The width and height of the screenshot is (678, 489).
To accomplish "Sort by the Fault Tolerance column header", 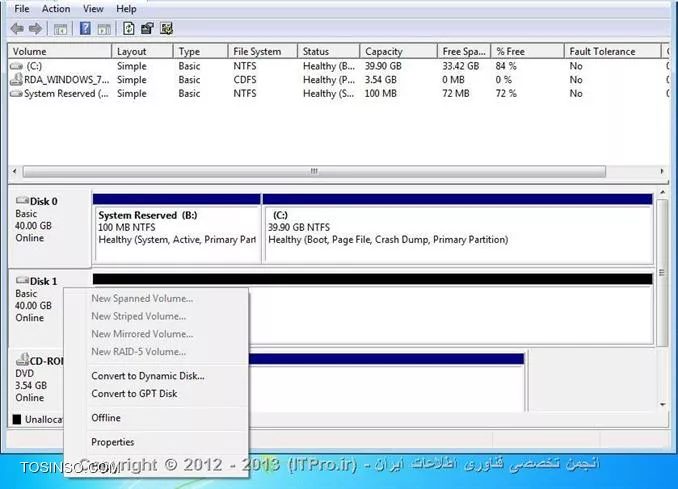I will coord(613,51).
